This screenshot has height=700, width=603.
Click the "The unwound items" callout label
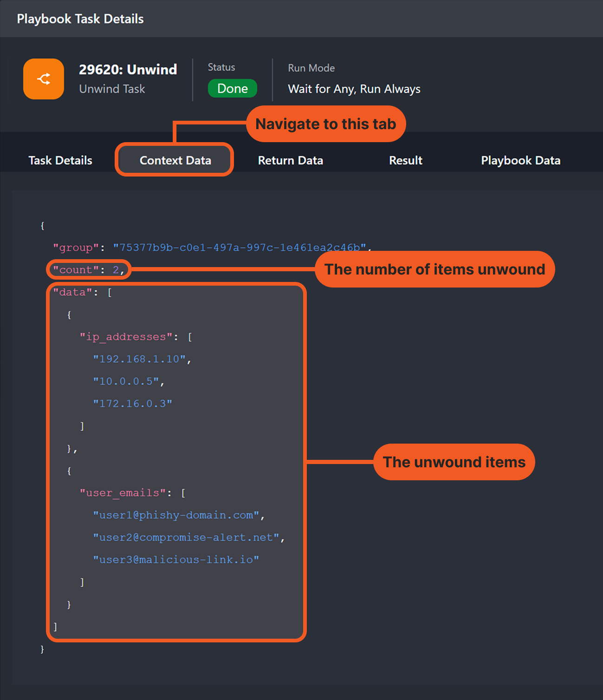click(x=454, y=462)
